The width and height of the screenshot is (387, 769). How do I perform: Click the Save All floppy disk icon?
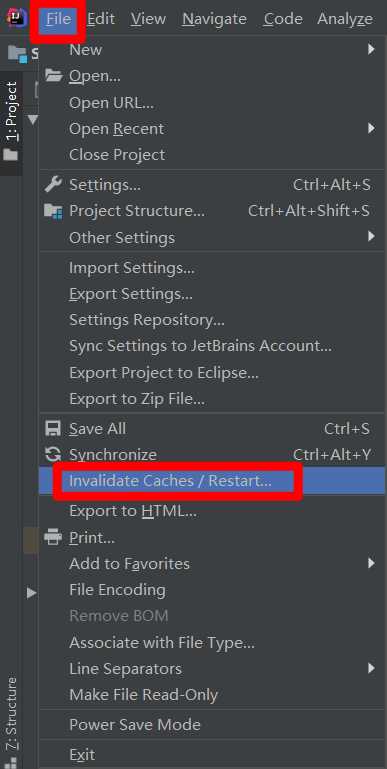coord(53,428)
